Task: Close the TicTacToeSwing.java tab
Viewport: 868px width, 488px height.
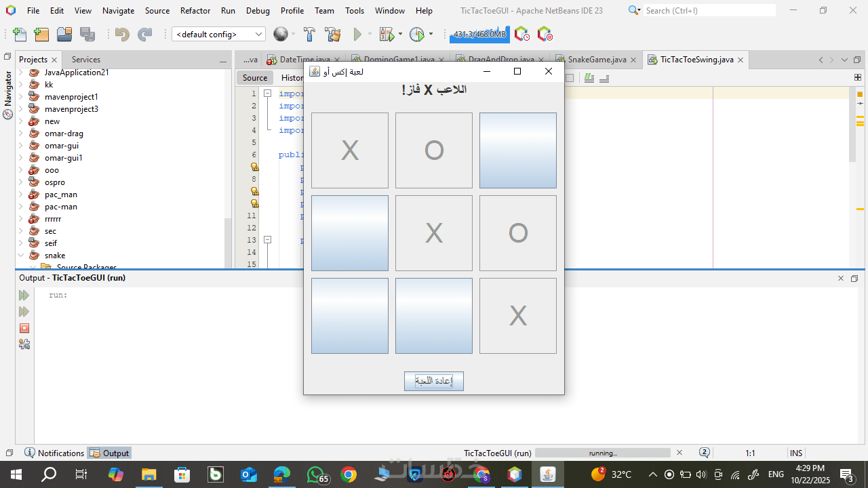Action: 741,60
